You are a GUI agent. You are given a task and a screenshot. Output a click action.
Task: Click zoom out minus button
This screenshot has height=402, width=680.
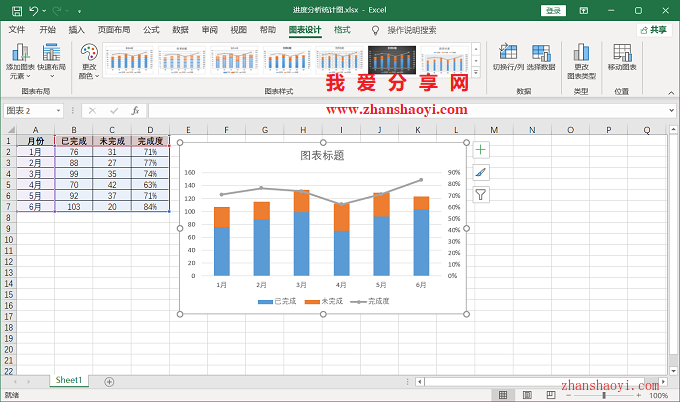tap(569, 395)
